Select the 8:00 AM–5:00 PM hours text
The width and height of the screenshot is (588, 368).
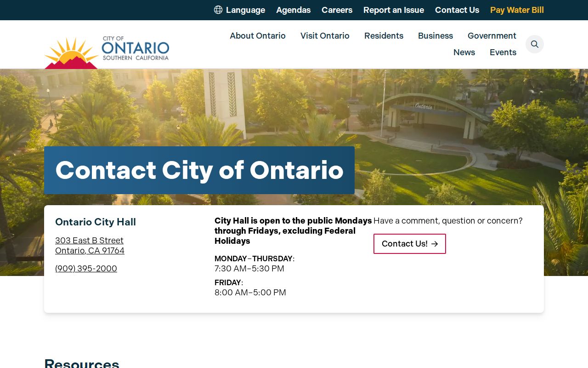[x=250, y=292]
